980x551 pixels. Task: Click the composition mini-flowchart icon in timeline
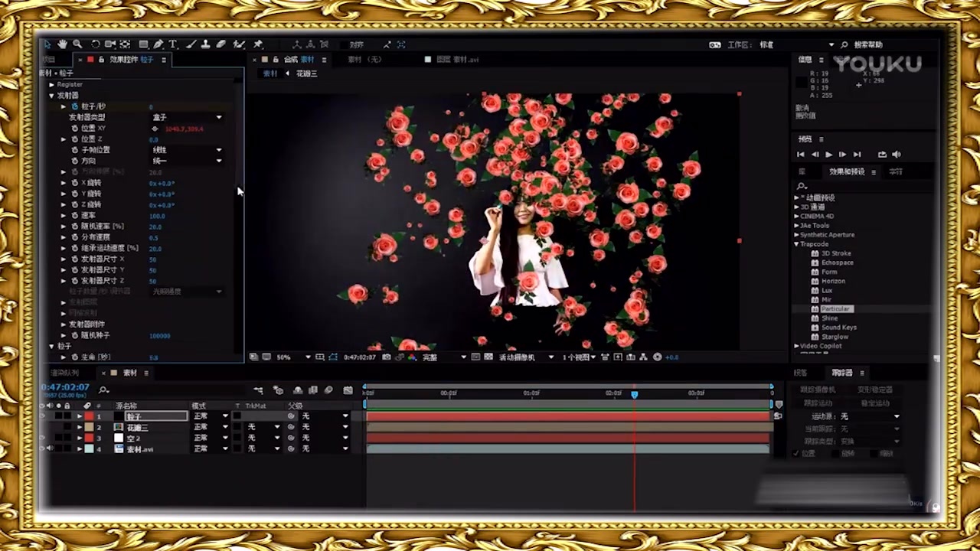pos(259,390)
